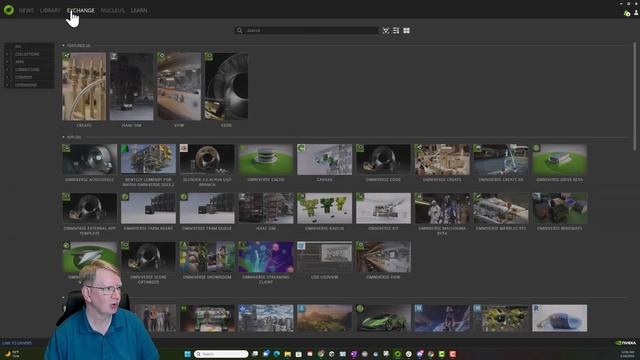Expand the Apps category arrow

(7, 62)
